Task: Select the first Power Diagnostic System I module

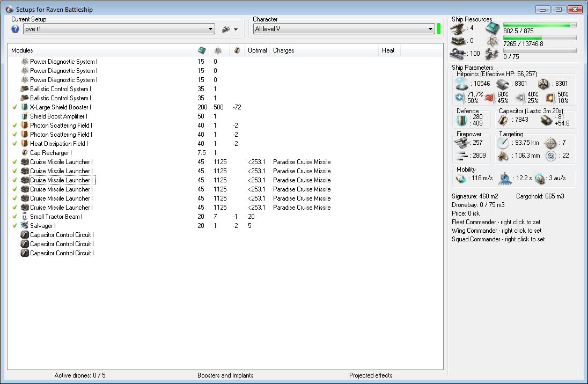Action: pyautogui.click(x=63, y=62)
